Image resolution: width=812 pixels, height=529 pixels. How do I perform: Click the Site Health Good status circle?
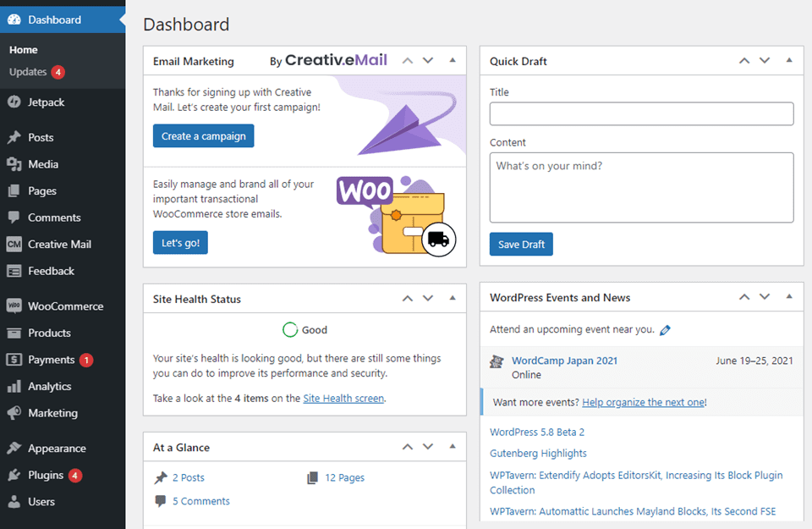pos(290,329)
